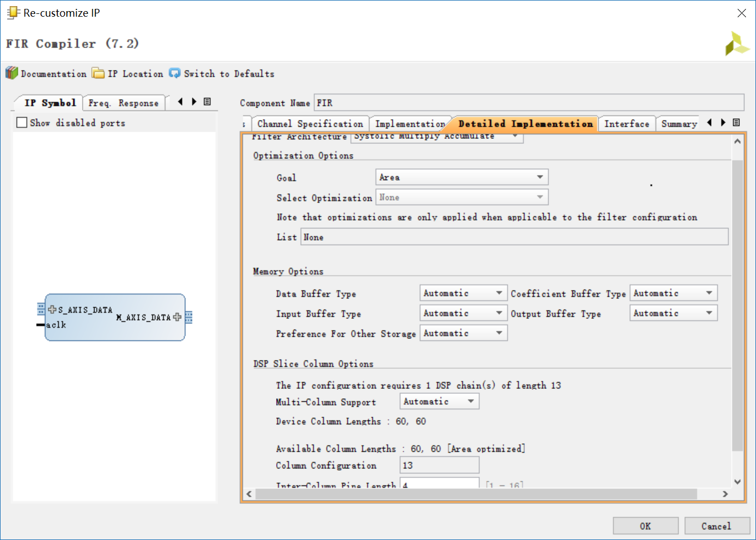This screenshot has height=540, width=756.
Task: Expand the M_AXIS_DATA port plus icon
Action: coord(177,317)
